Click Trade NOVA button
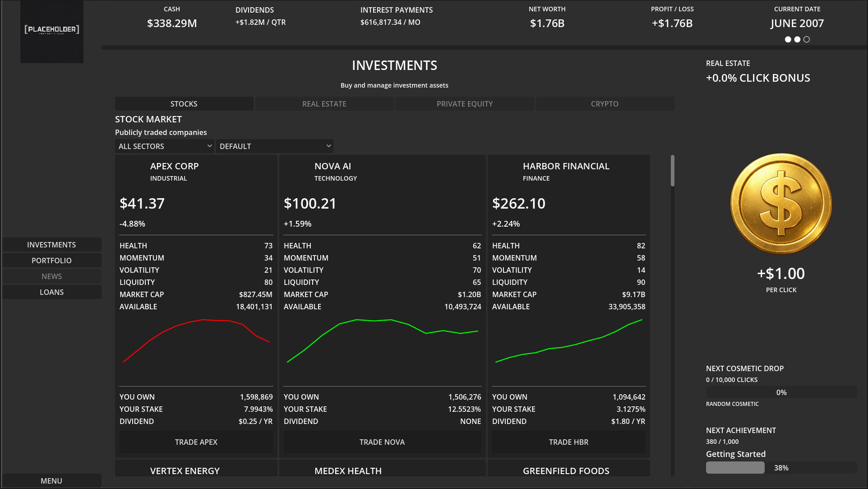This screenshot has width=868, height=489. [382, 442]
